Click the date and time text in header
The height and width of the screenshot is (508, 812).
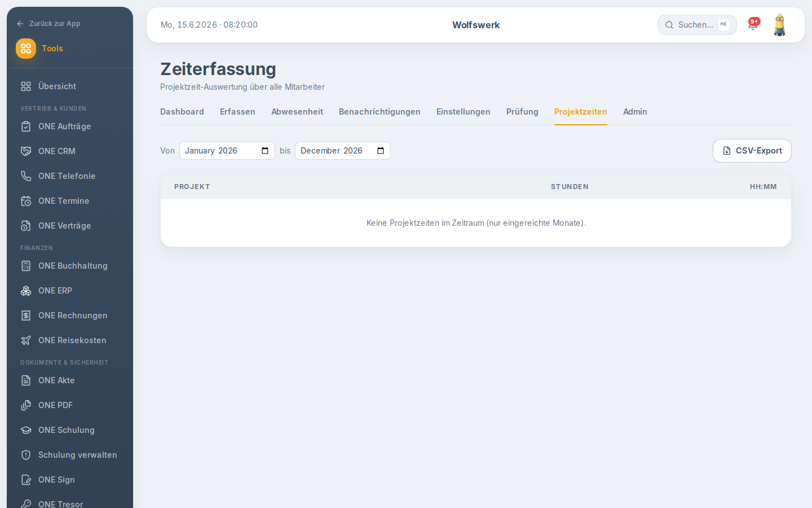pyautogui.click(x=209, y=25)
